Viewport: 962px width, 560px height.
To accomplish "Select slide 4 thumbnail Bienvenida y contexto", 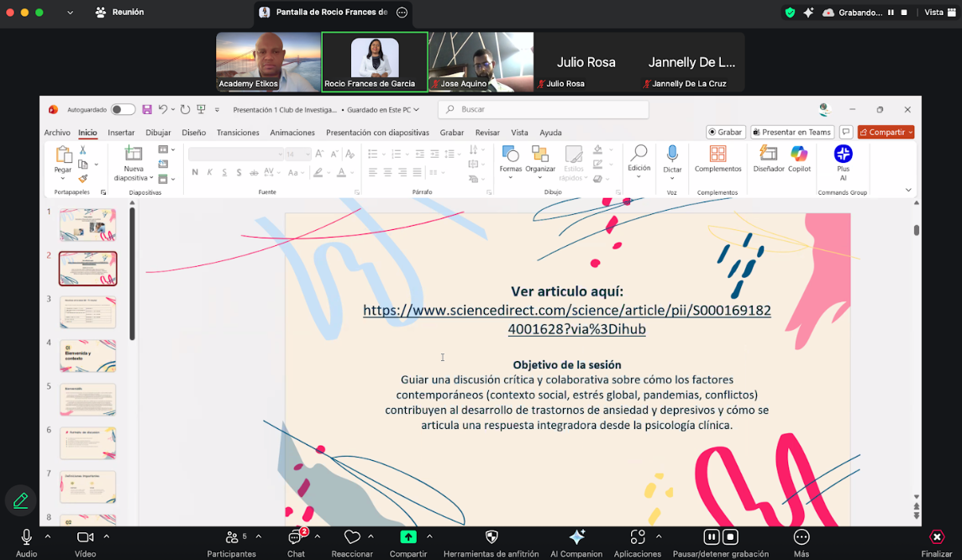I will point(87,356).
